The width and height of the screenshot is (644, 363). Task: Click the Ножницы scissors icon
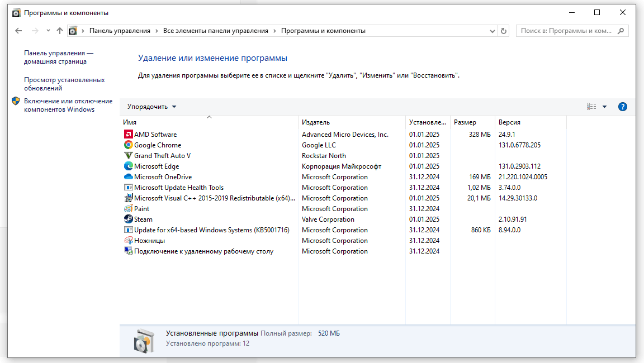point(128,241)
